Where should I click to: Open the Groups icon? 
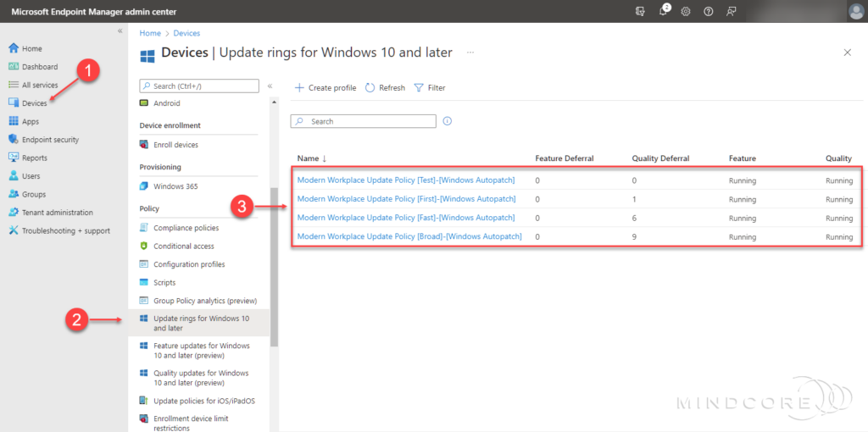pos(14,194)
